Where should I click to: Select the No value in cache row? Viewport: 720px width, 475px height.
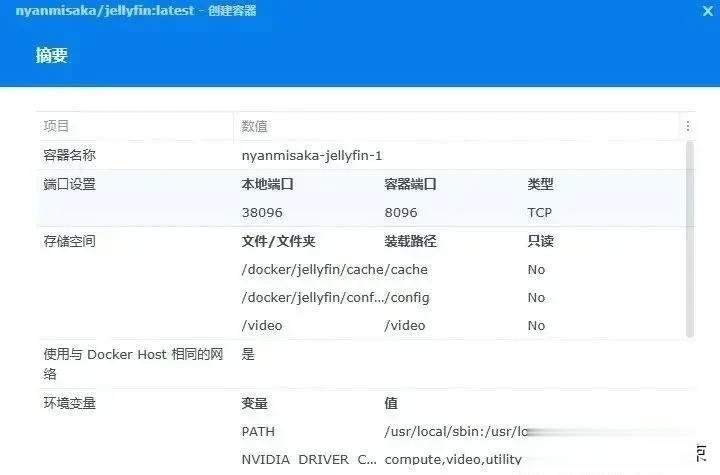(x=536, y=270)
